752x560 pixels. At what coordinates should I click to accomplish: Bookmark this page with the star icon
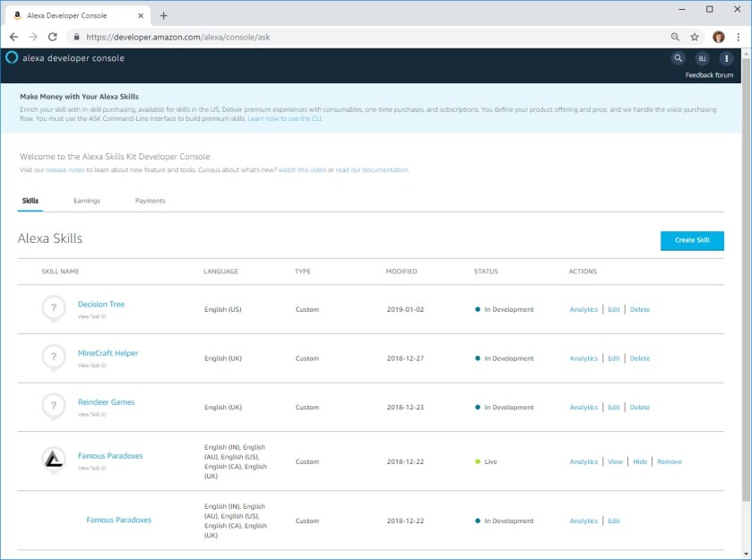click(x=696, y=37)
